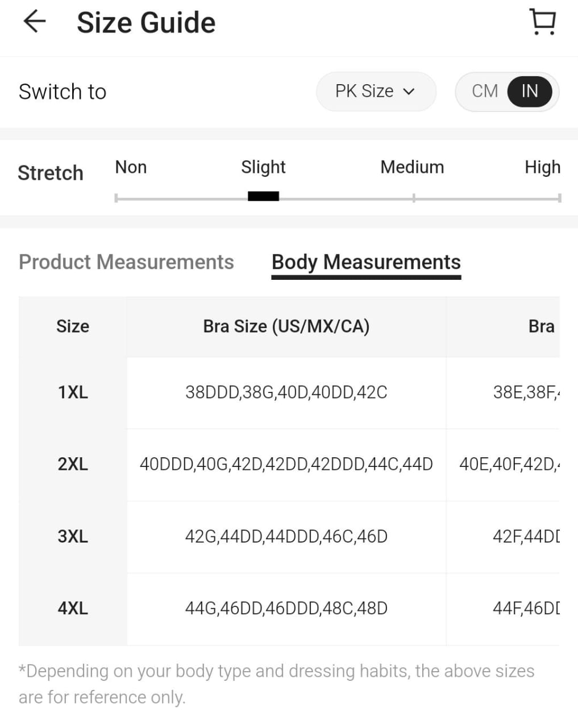Select the 2XL size row

point(73,464)
